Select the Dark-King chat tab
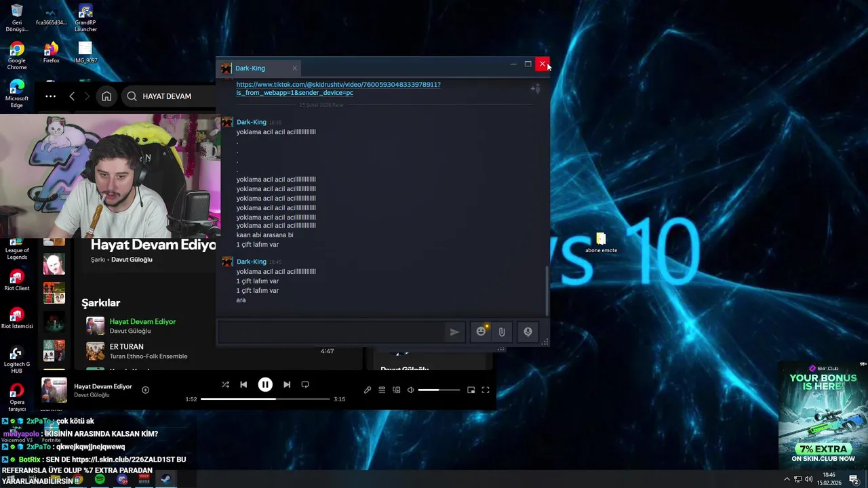This screenshot has width=868, height=488. (258, 68)
